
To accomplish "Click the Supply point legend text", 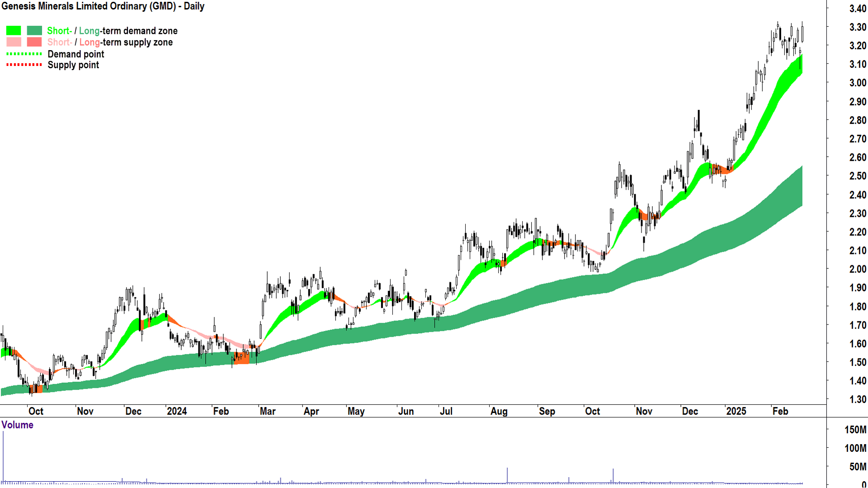I will click(x=73, y=65).
